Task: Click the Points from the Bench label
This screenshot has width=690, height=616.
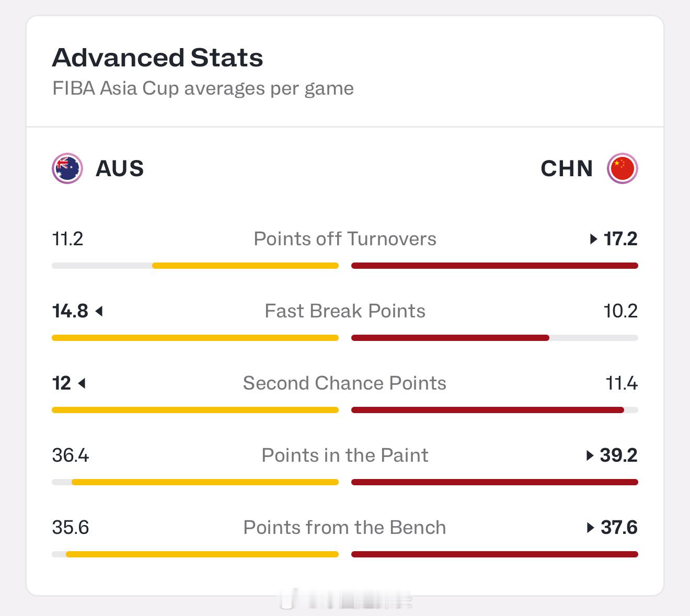Action: [x=345, y=528]
